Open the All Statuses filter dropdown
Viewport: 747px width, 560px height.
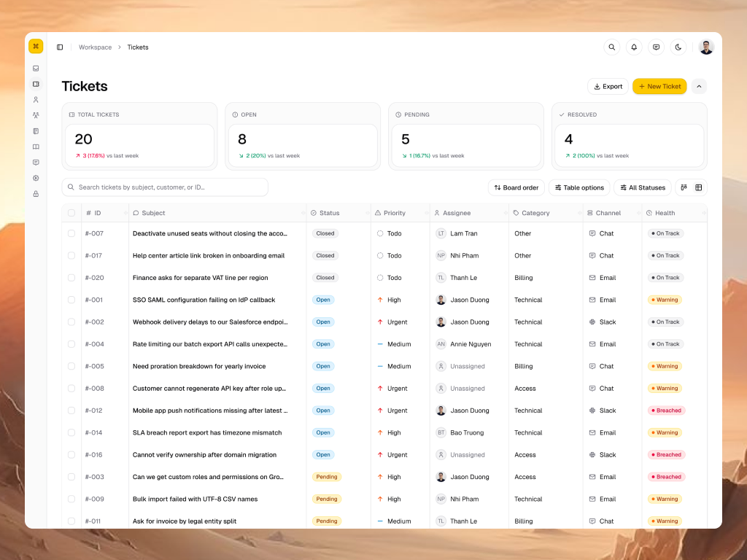point(643,187)
